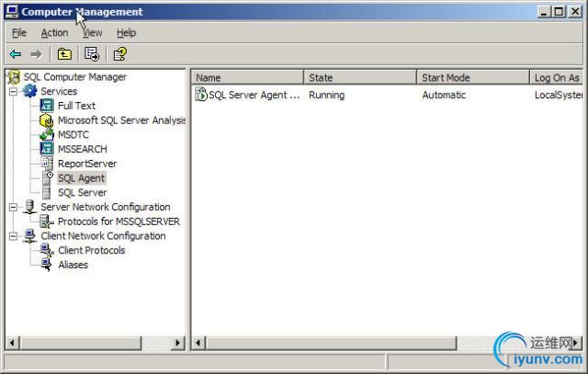Select the SQL Agent tree item
The height and width of the screenshot is (374, 588).
(82, 178)
